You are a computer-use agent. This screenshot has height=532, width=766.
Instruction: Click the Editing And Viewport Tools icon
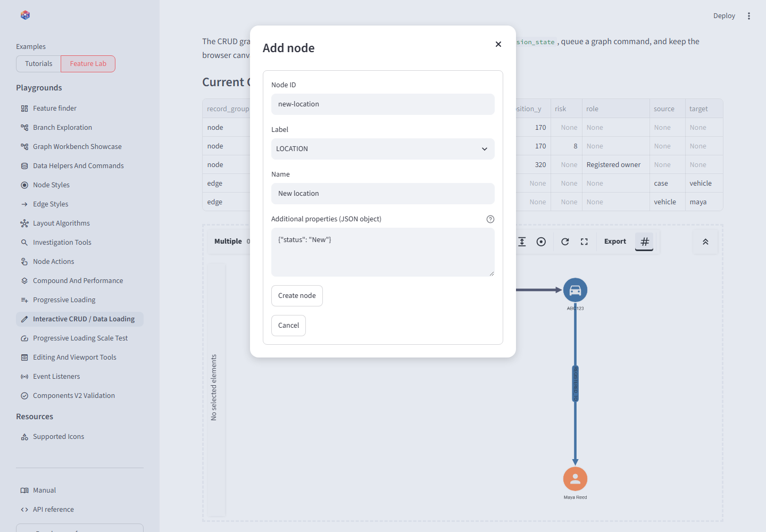point(24,358)
